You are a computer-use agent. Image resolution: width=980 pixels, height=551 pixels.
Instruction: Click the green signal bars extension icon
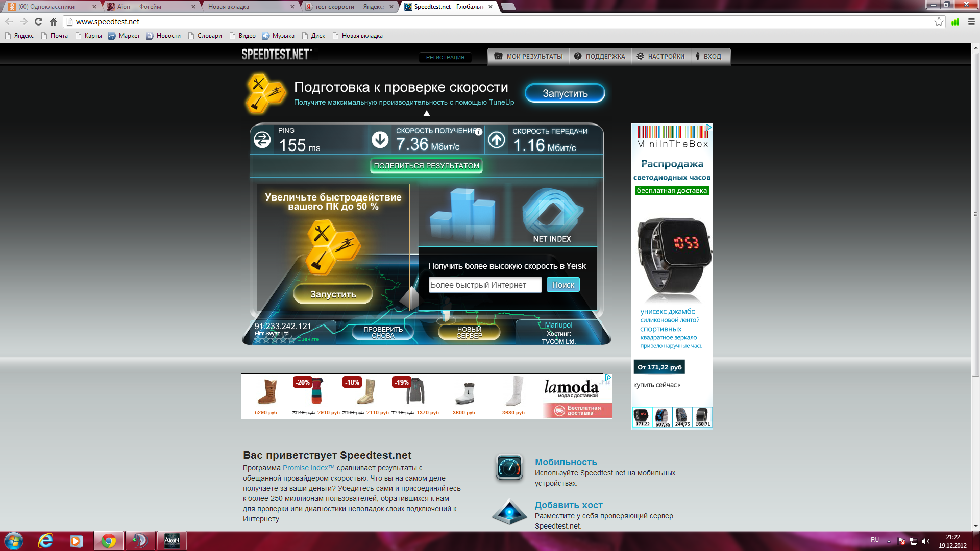tap(955, 21)
